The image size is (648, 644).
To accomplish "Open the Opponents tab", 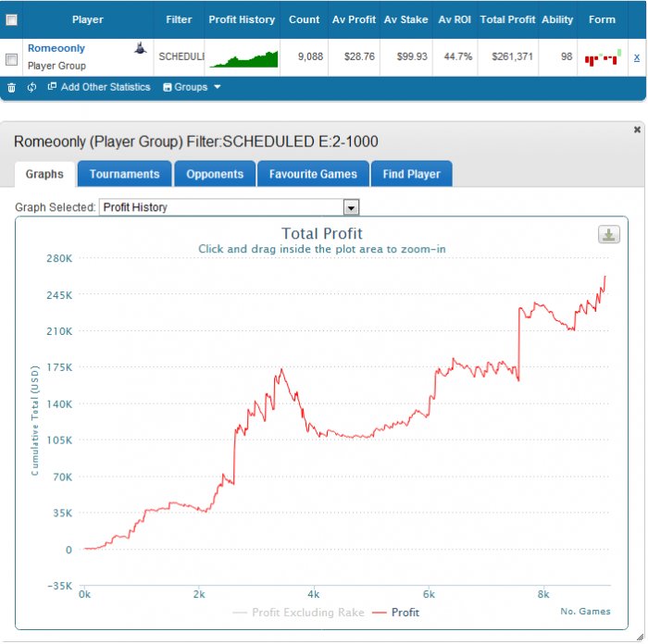I will point(215,174).
